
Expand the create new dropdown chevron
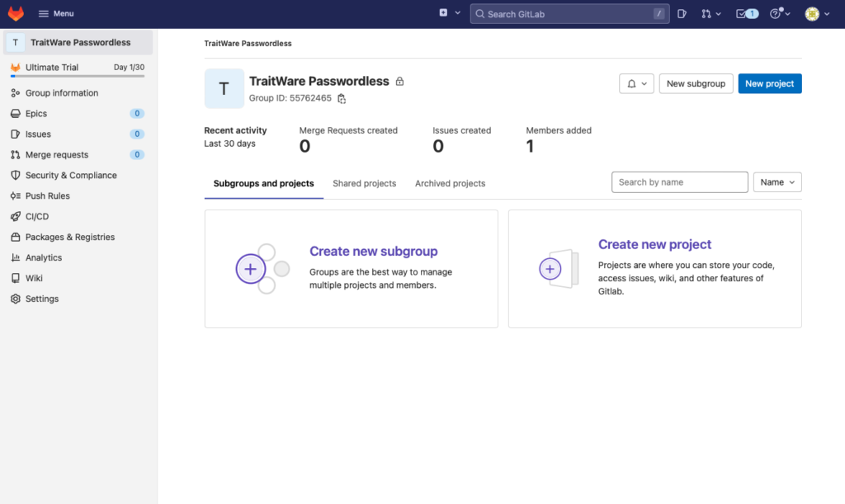click(457, 13)
